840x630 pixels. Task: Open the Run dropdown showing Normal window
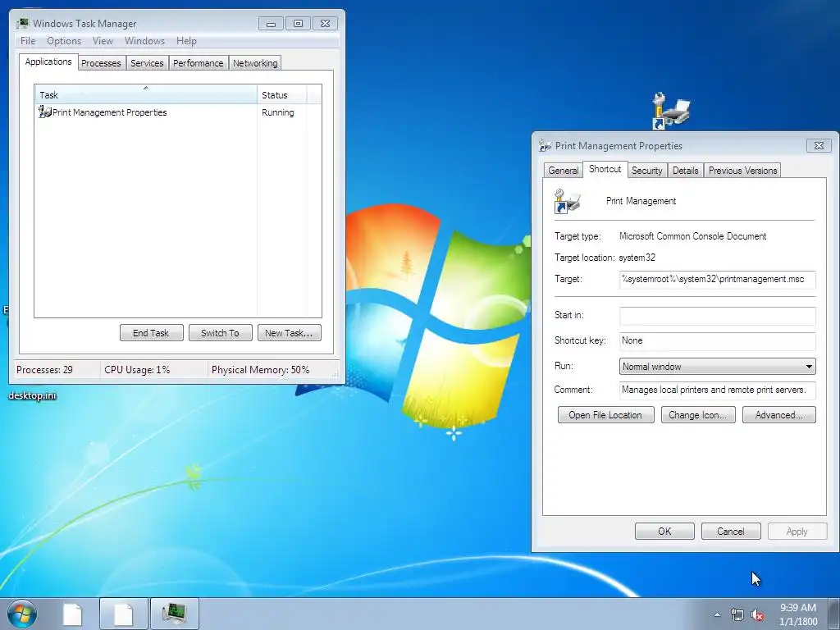(x=717, y=367)
